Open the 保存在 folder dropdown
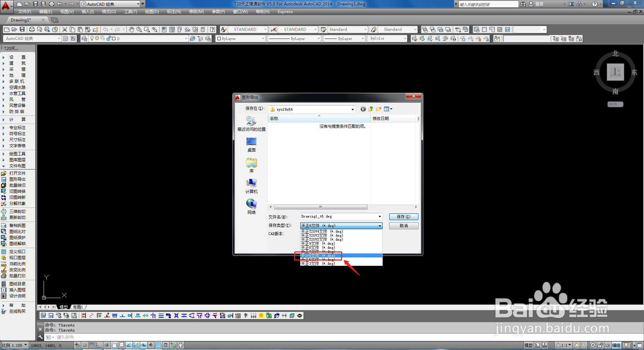This screenshot has height=350, width=644. click(x=353, y=109)
